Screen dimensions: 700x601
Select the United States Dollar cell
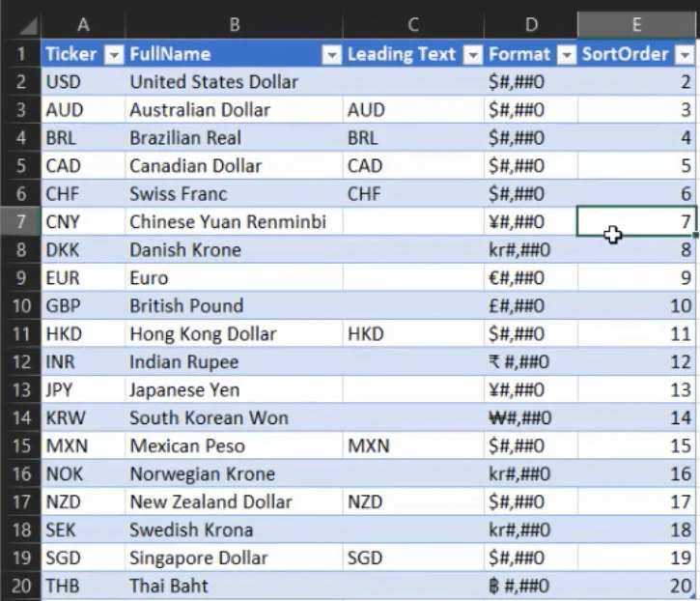235,82
